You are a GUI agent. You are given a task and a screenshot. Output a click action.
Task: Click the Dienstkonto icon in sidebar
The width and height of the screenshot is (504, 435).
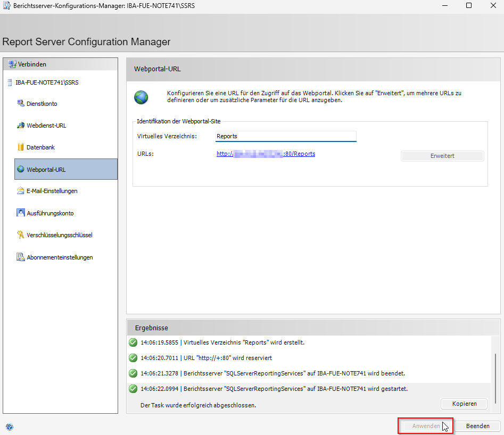click(21, 103)
